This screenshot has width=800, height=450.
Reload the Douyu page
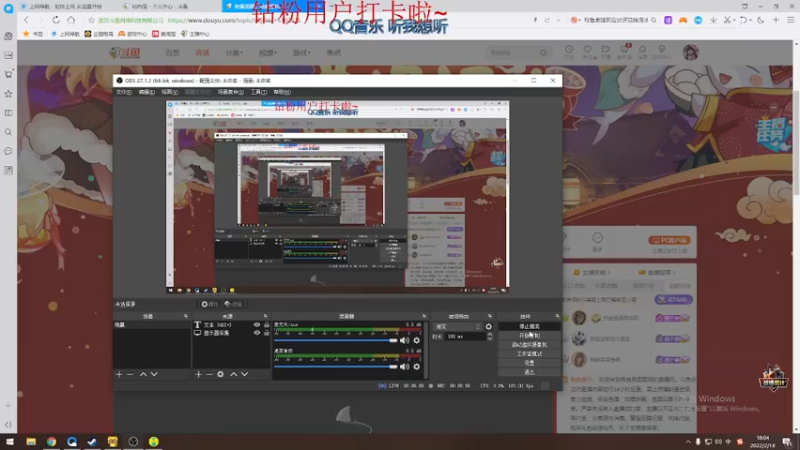point(56,20)
